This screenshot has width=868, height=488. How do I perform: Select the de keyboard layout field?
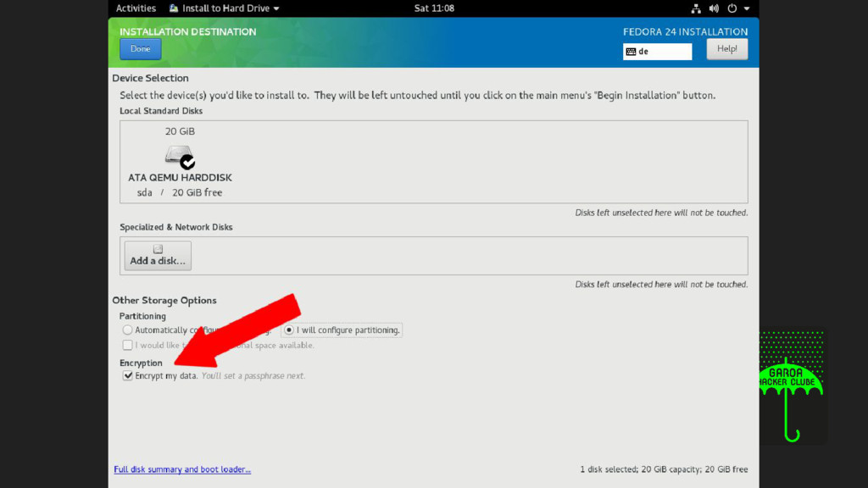click(x=657, y=52)
